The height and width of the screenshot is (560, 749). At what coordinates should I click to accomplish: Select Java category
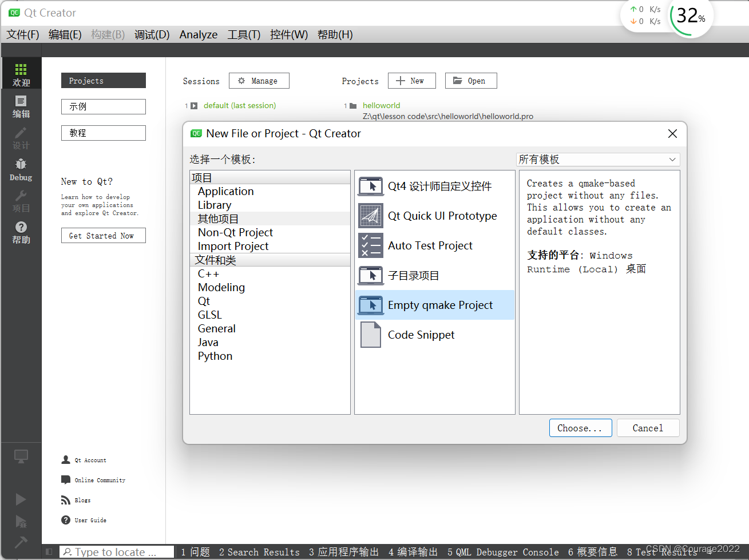click(x=270, y=342)
